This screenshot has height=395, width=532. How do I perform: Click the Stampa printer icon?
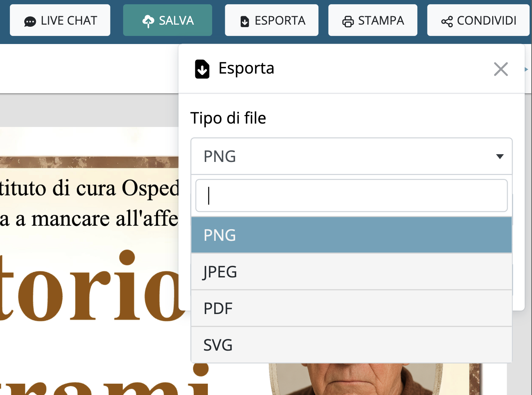pyautogui.click(x=348, y=21)
